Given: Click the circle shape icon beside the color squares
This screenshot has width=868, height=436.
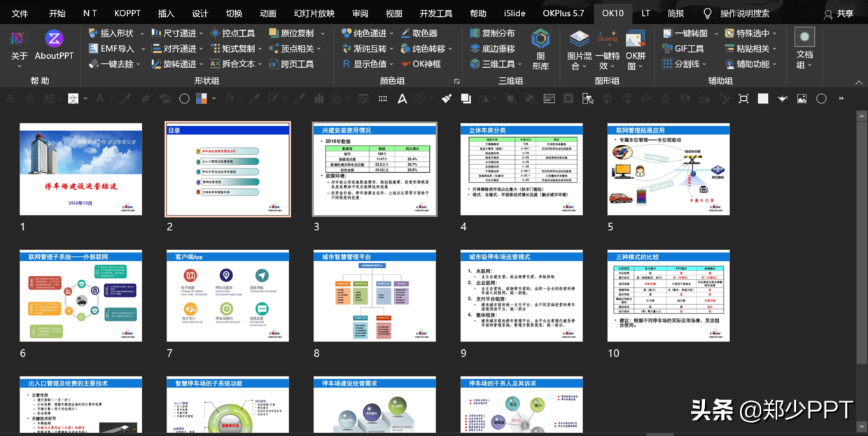Looking at the screenshot, I should pos(184,99).
